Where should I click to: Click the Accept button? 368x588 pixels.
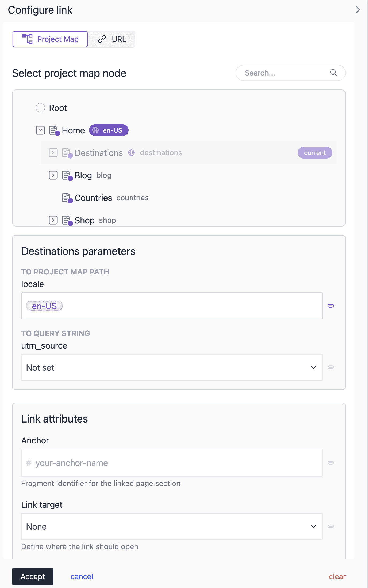[x=33, y=576]
